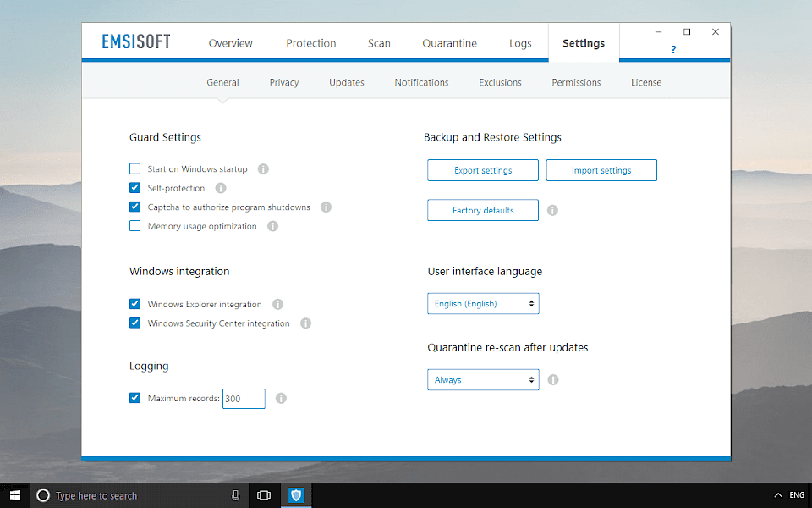View info about Memory usage optimization
Image resolution: width=812 pixels, height=508 pixels.
272,226
